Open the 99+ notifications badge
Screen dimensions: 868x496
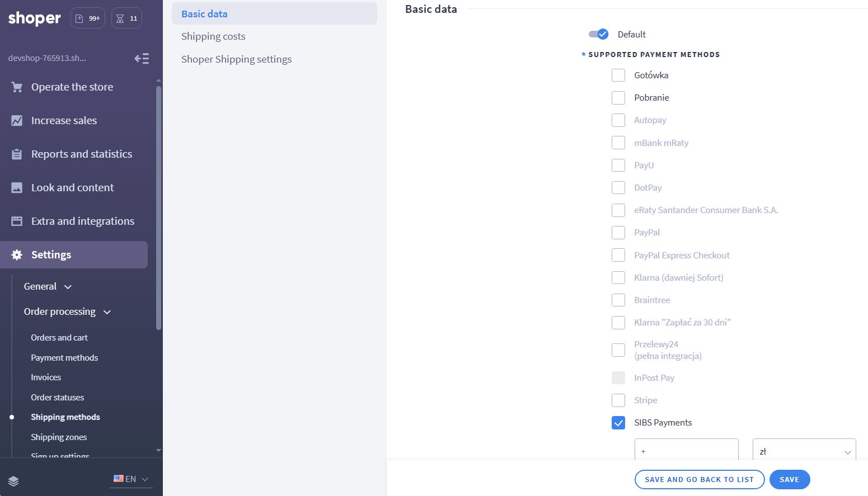pyautogui.click(x=88, y=18)
